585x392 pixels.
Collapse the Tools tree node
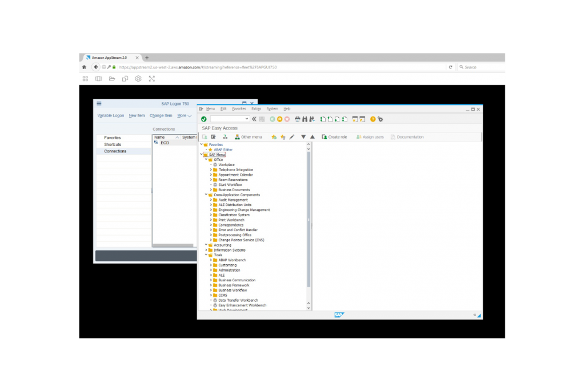206,255
